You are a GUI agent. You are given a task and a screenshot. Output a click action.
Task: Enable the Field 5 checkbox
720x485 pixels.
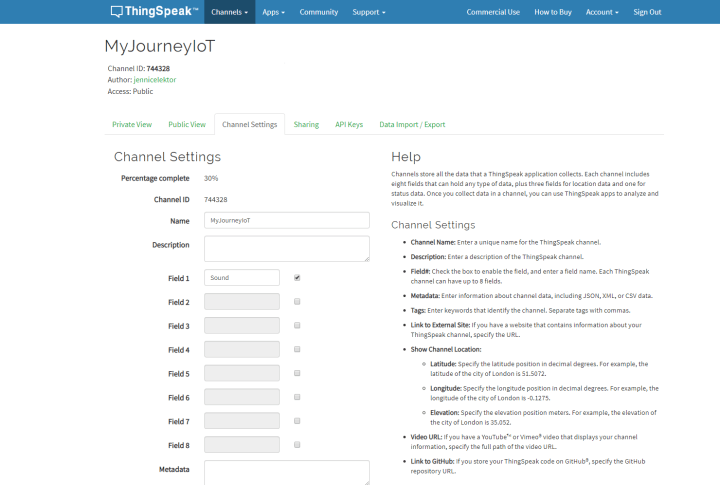tap(297, 373)
